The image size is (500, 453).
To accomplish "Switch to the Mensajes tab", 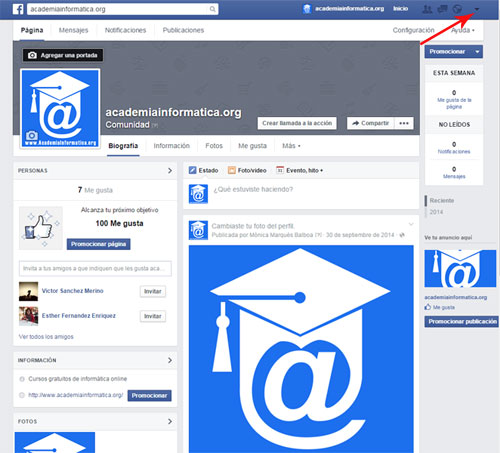I will [x=73, y=30].
